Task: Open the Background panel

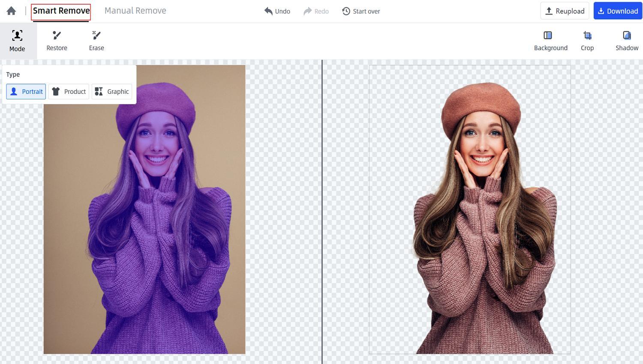Action: [x=550, y=41]
